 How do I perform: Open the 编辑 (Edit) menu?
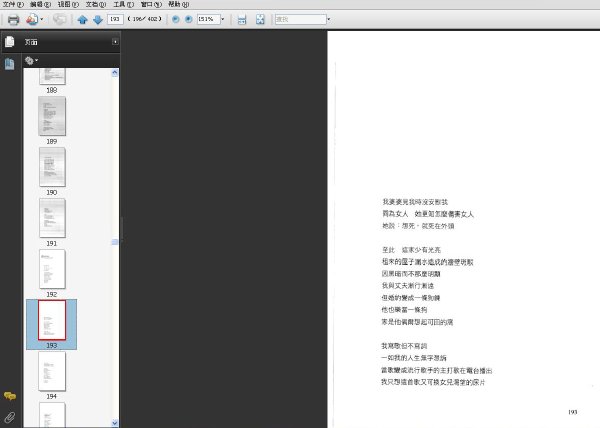(x=41, y=4)
